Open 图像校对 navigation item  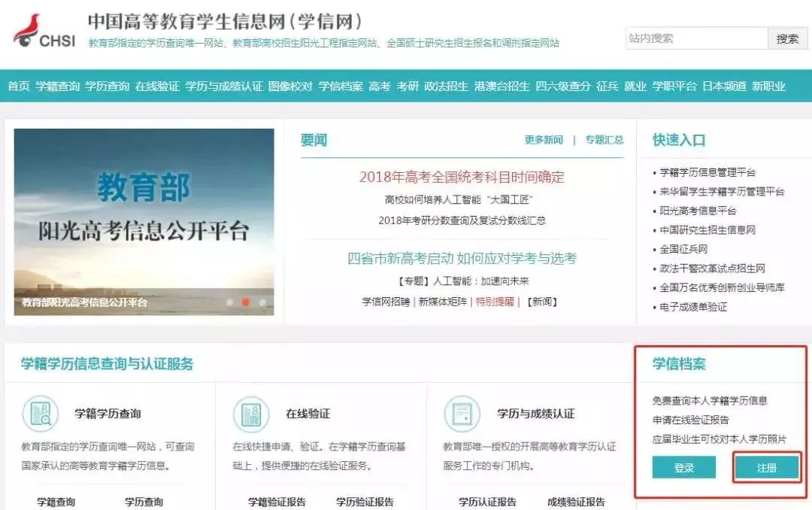coord(290,86)
